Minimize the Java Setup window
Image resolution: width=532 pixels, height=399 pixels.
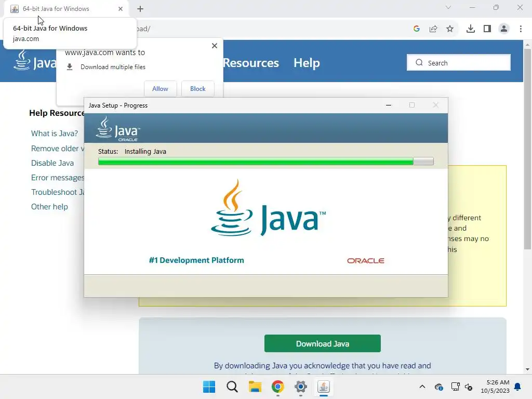389,105
